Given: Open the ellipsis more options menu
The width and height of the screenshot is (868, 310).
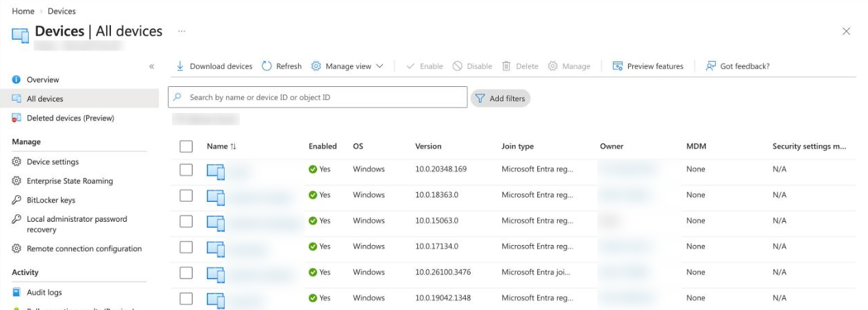Looking at the screenshot, I should [182, 31].
